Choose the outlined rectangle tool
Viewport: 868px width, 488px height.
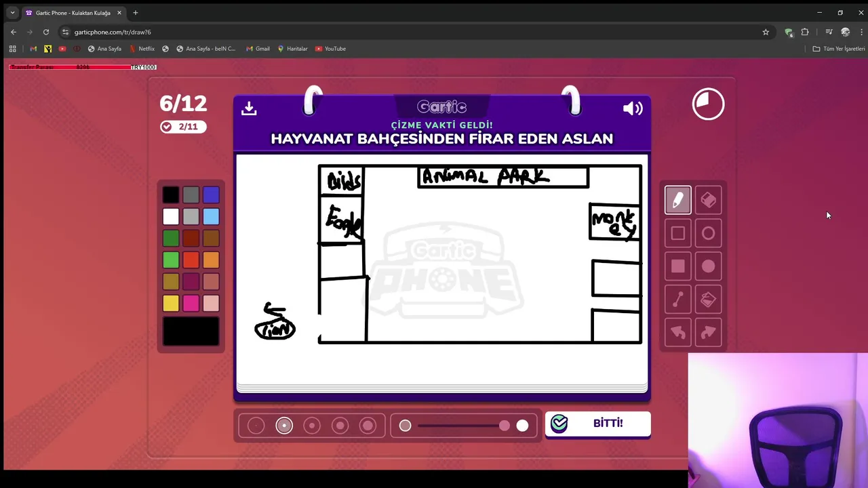click(678, 233)
